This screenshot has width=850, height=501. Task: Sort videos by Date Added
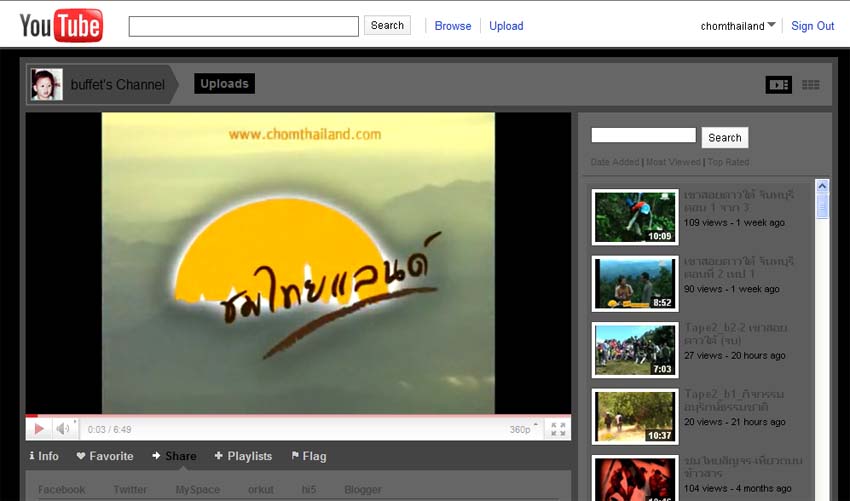[615, 162]
